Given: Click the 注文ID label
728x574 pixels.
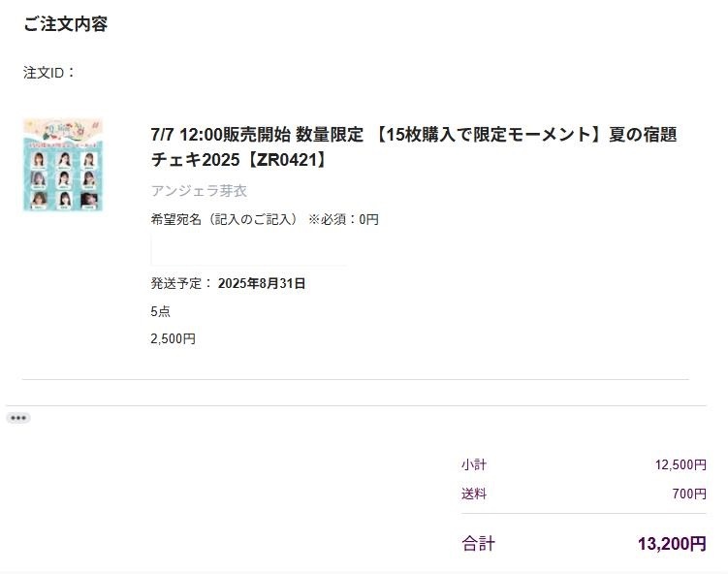Looking at the screenshot, I should [48, 73].
